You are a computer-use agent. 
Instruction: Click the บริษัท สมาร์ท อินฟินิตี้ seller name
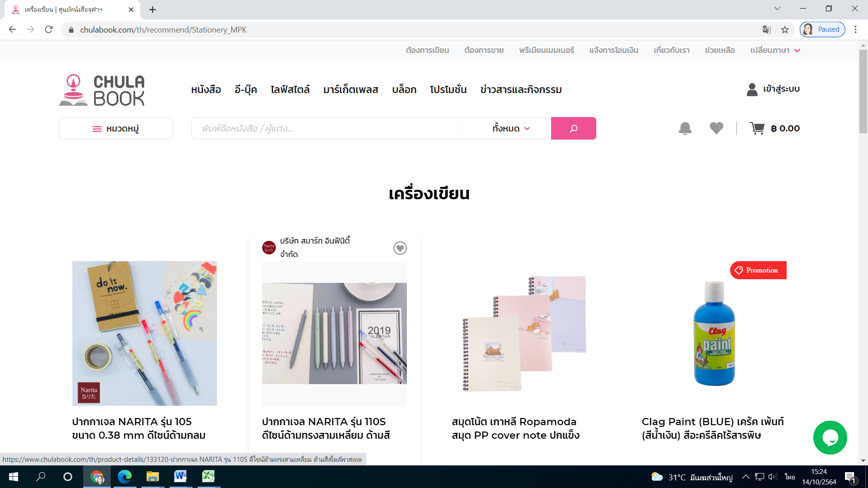315,248
